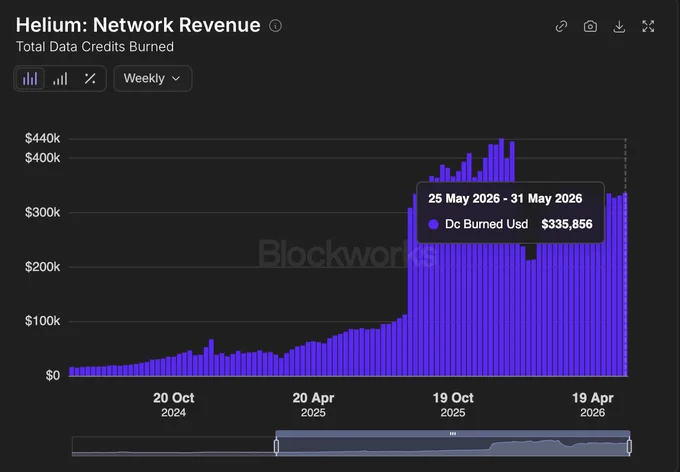Viewport: 680px width, 472px height.
Task: Click the $0 y-axis label
Action: pyautogui.click(x=53, y=375)
